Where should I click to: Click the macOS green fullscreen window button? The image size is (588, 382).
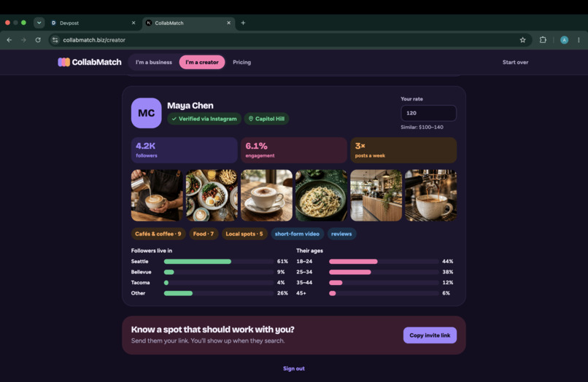click(23, 23)
